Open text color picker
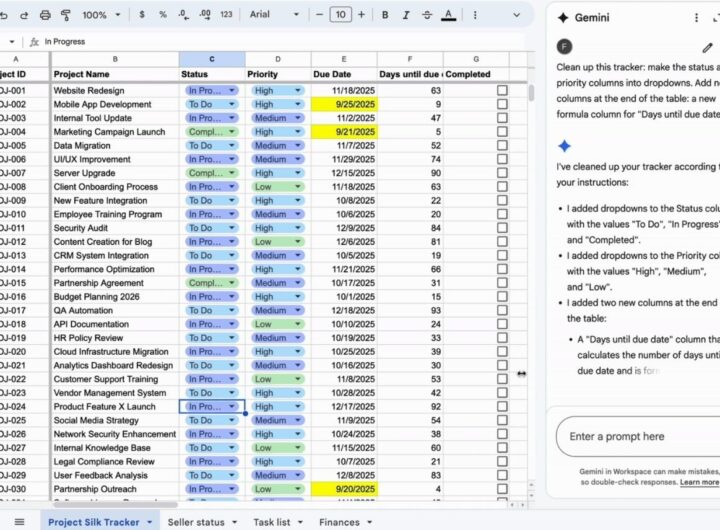 (x=448, y=16)
